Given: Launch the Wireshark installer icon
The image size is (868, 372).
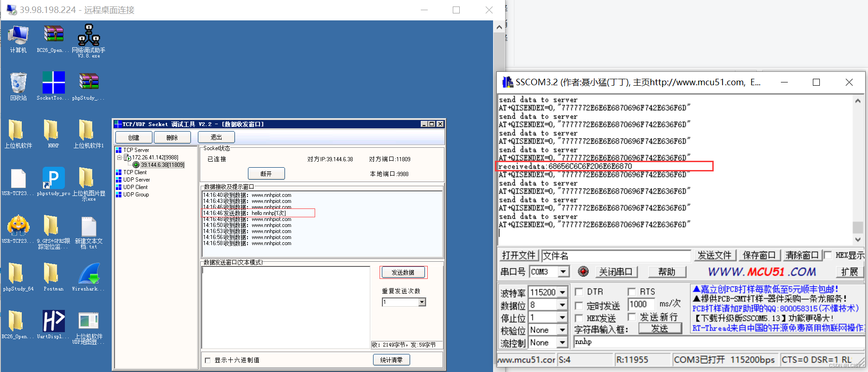Looking at the screenshot, I should click(x=89, y=273).
